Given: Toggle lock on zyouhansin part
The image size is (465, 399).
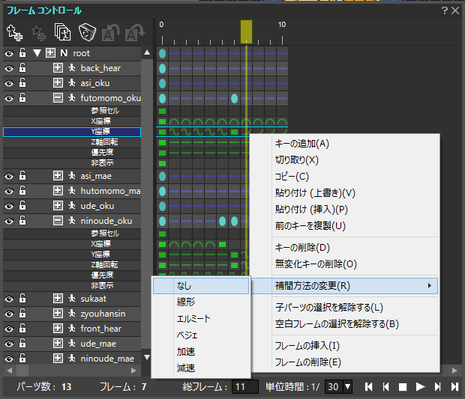Looking at the screenshot, I should coord(22,313).
